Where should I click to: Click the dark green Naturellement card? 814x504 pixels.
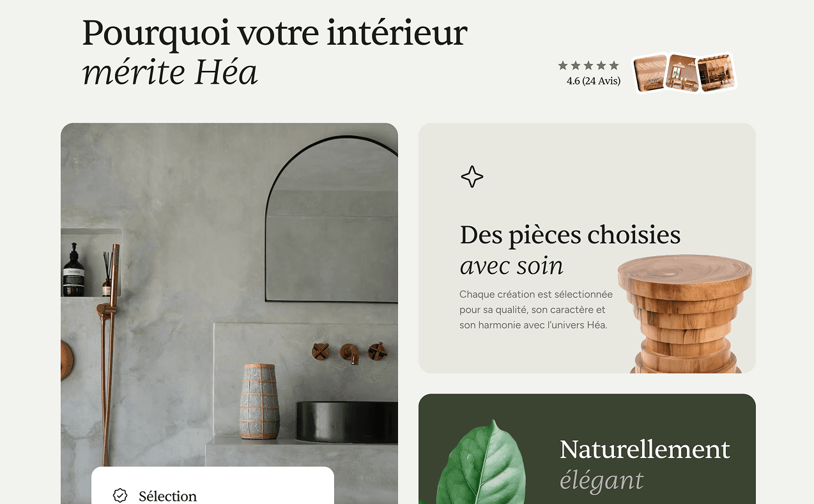587,449
